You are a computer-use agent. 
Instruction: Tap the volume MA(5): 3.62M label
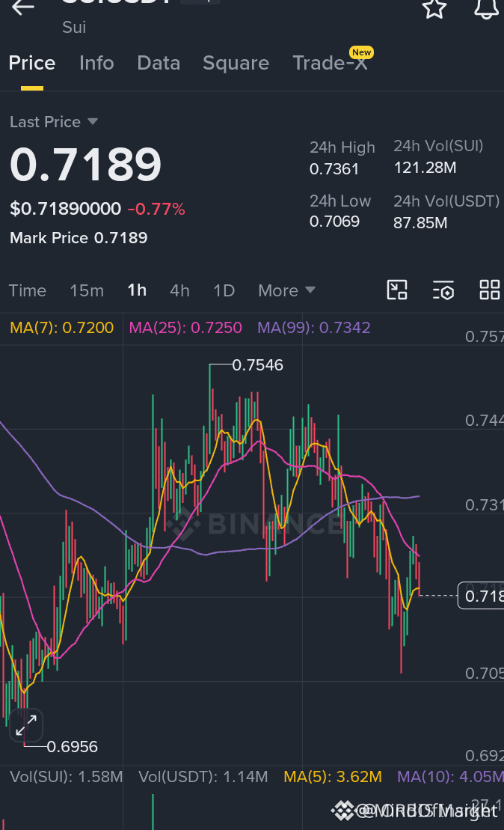click(333, 777)
